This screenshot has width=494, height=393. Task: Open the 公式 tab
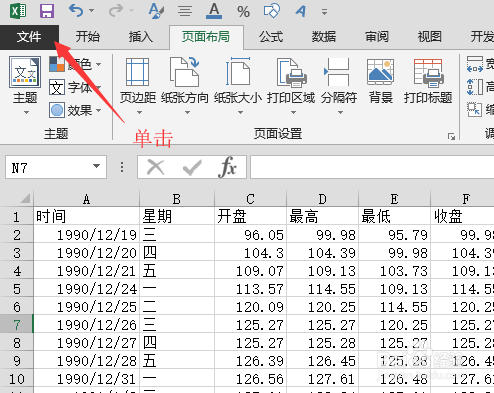(271, 37)
